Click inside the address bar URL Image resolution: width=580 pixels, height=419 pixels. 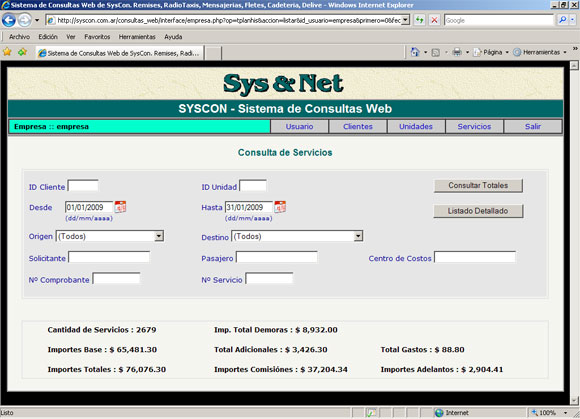228,20
